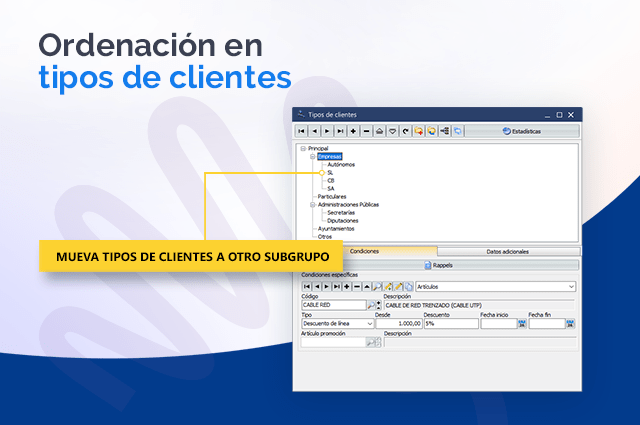This screenshot has width=640, height=425.
Task: Open search lens beside Código field
Action: point(371,304)
